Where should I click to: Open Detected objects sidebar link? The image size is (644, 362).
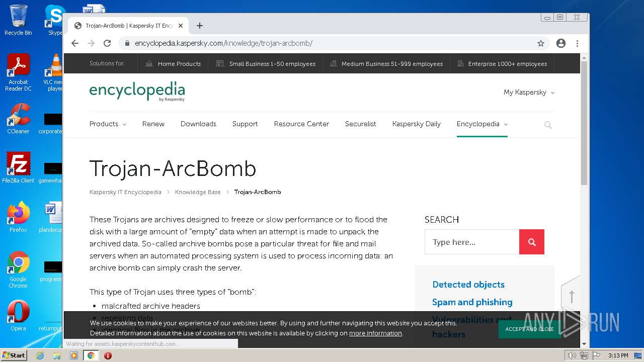[468, 285]
